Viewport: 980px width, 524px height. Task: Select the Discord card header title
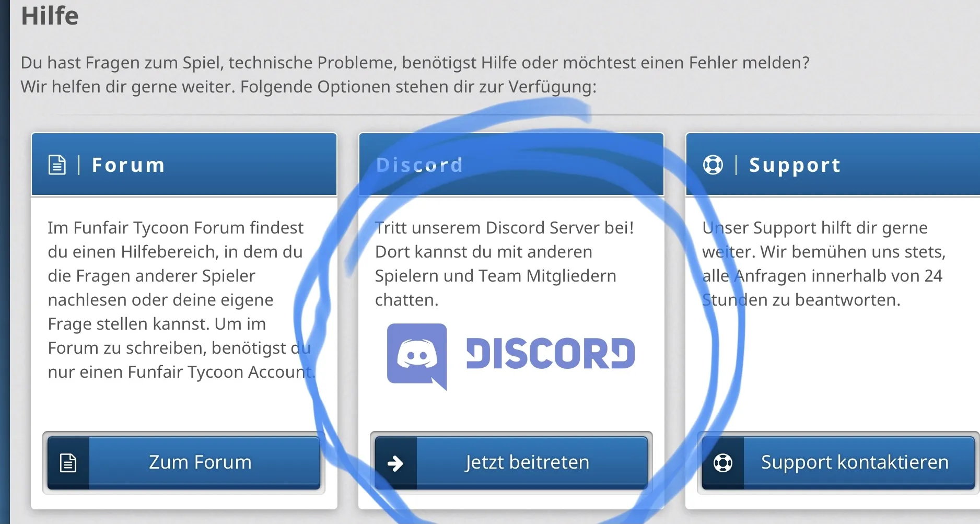click(x=419, y=165)
